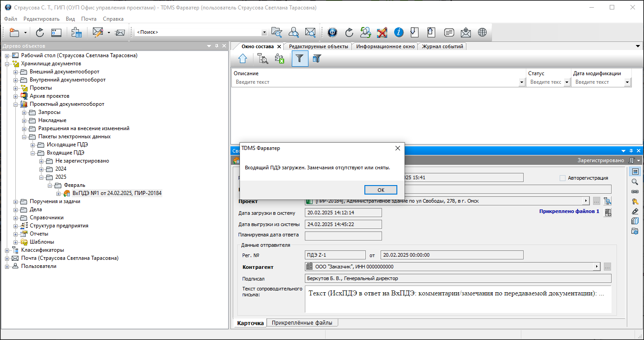Select ВхПДЭ №1 от 24.02.2025 tree item
The height and width of the screenshot is (340, 644).
coord(117,193)
